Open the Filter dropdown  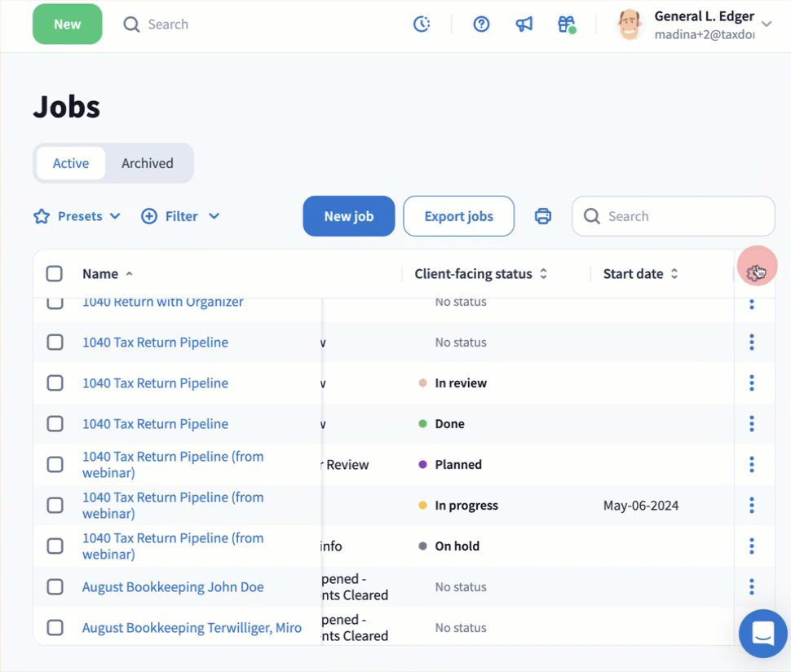click(181, 216)
